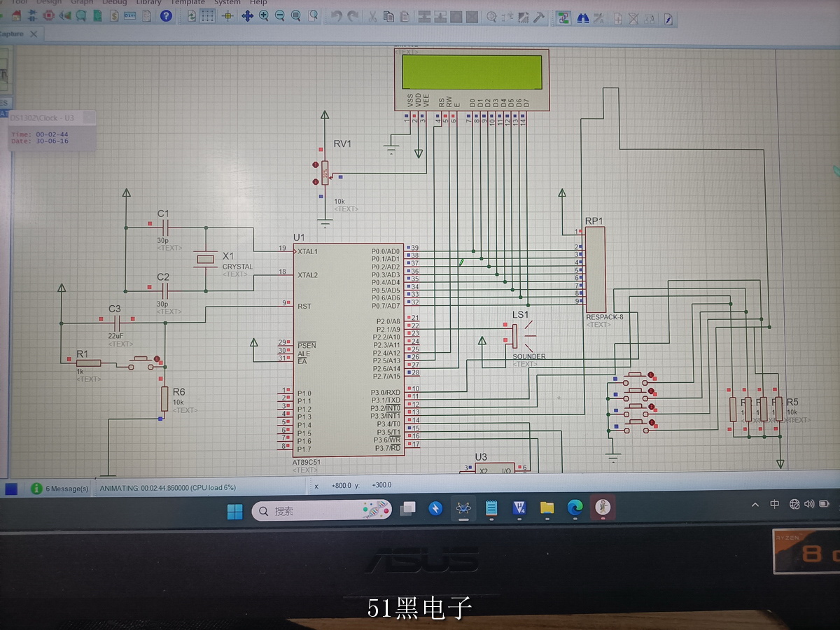Expand the system tray hidden icons chevron
Image resolution: width=840 pixels, height=630 pixels.
click(755, 505)
